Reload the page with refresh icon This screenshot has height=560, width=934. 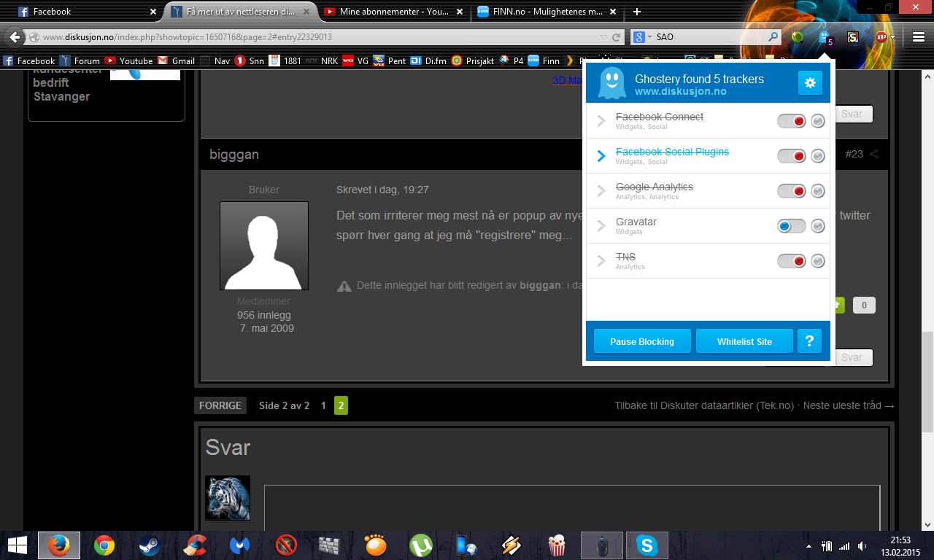(x=617, y=37)
